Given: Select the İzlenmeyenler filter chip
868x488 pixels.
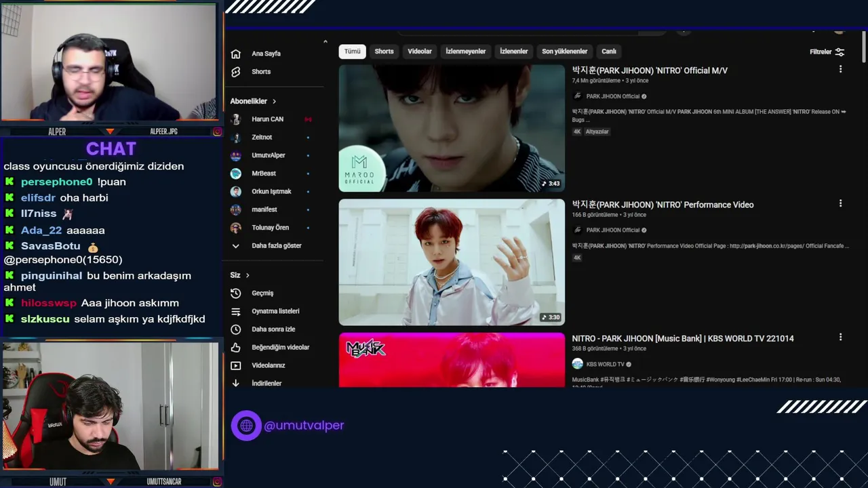Looking at the screenshot, I should coord(466,52).
